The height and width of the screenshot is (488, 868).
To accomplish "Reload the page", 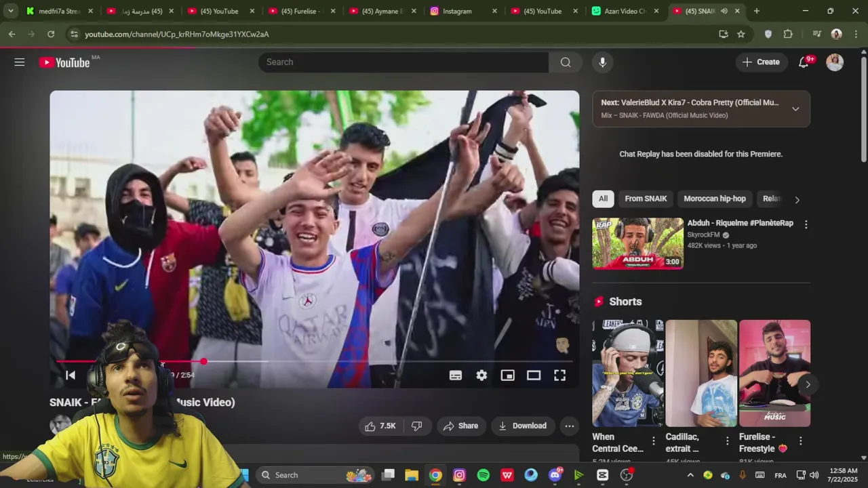I will [51, 34].
